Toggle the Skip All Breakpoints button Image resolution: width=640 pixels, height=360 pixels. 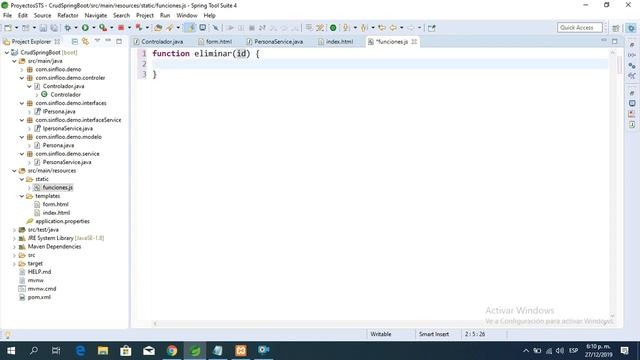tap(216, 28)
